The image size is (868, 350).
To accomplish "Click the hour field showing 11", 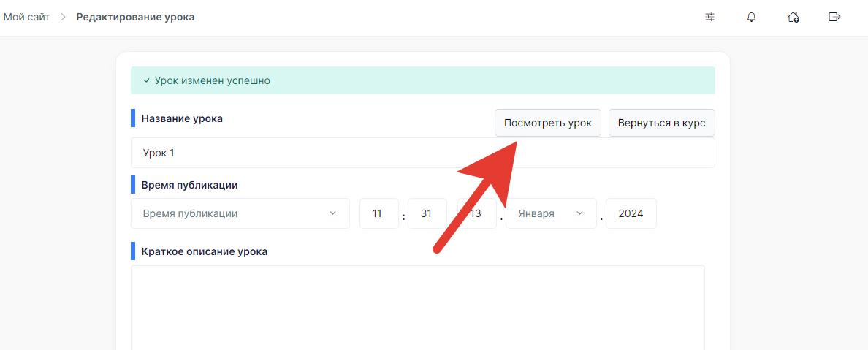I will coord(378,213).
